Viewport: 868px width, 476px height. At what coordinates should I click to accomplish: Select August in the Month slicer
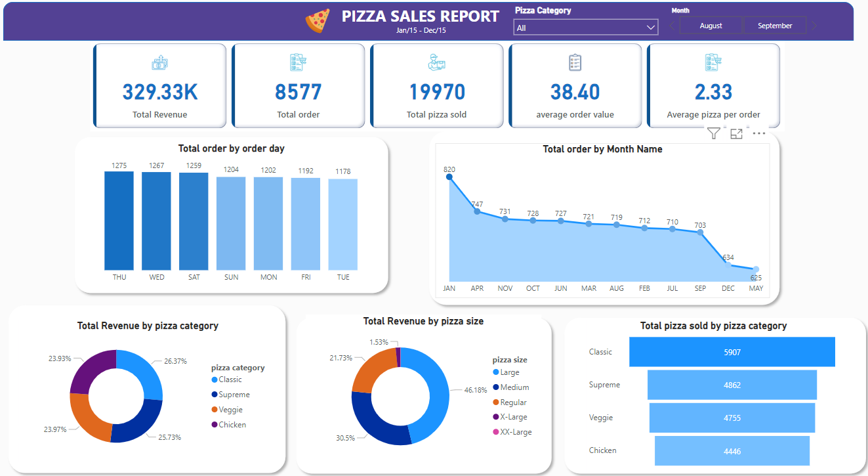click(x=711, y=26)
